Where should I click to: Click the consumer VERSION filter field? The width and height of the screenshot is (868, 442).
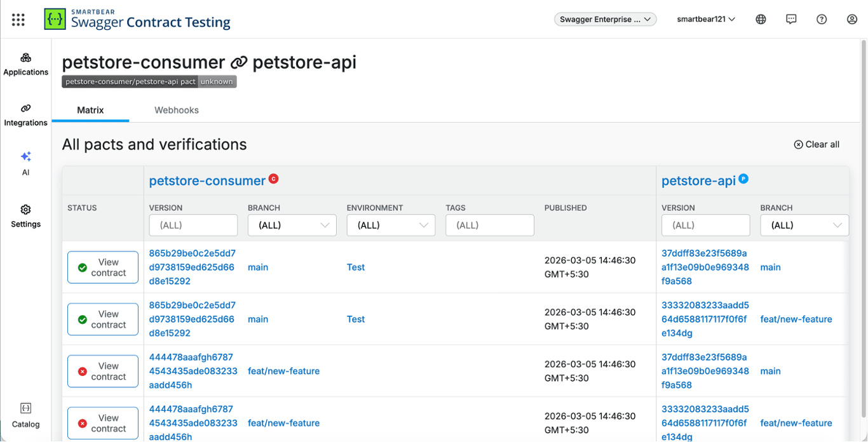coord(193,225)
